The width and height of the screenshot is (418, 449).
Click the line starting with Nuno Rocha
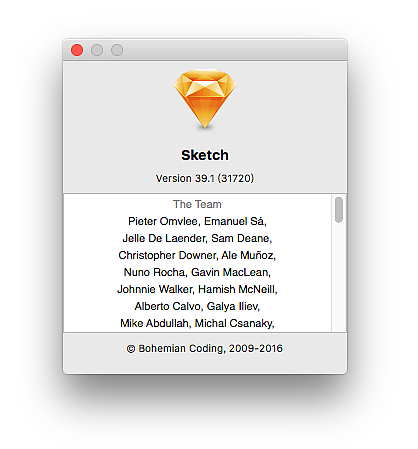(x=197, y=272)
